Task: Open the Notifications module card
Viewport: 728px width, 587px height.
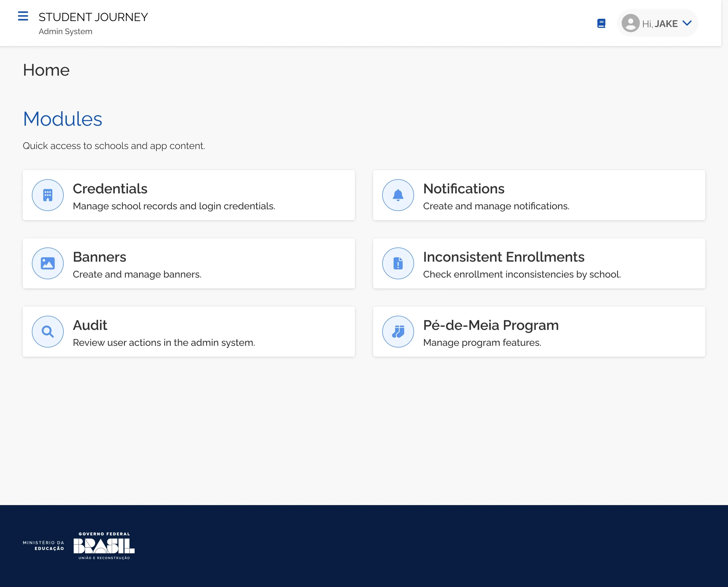Action: pyautogui.click(x=538, y=195)
